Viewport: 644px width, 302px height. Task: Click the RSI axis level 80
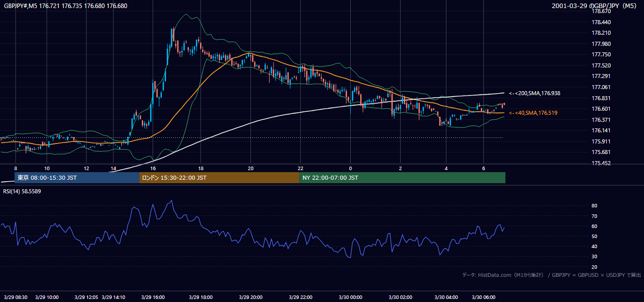tap(595, 206)
